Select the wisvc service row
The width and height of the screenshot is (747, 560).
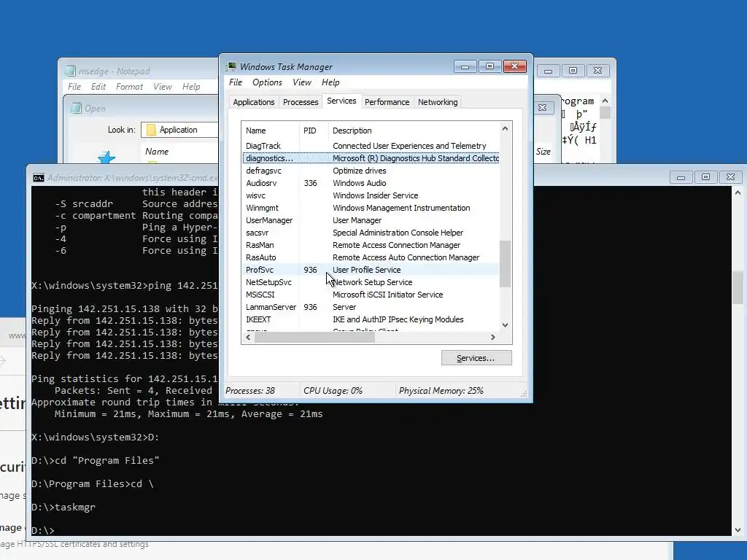[371, 195]
